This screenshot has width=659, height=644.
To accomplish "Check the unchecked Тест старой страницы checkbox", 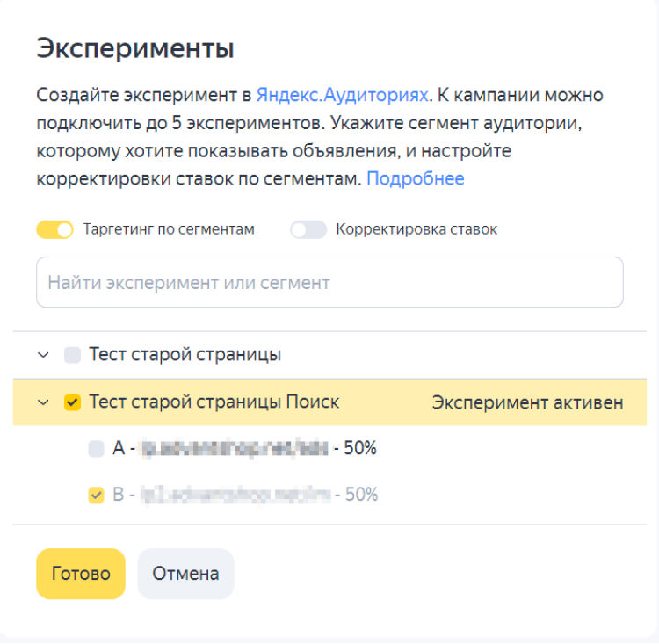I will point(72,356).
